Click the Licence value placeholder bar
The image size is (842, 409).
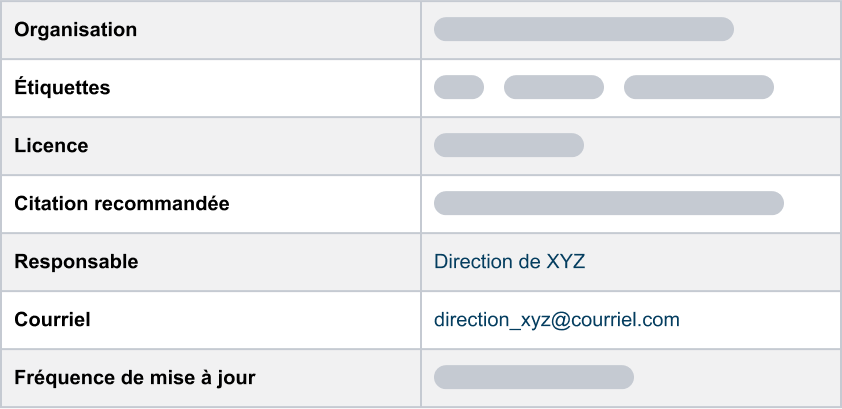508,145
